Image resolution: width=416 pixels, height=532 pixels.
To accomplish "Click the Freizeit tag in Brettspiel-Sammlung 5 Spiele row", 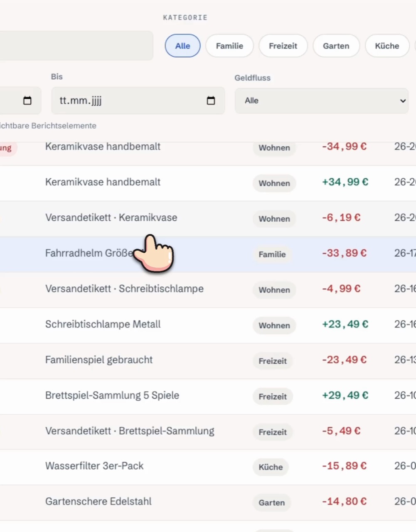I will pos(273,397).
